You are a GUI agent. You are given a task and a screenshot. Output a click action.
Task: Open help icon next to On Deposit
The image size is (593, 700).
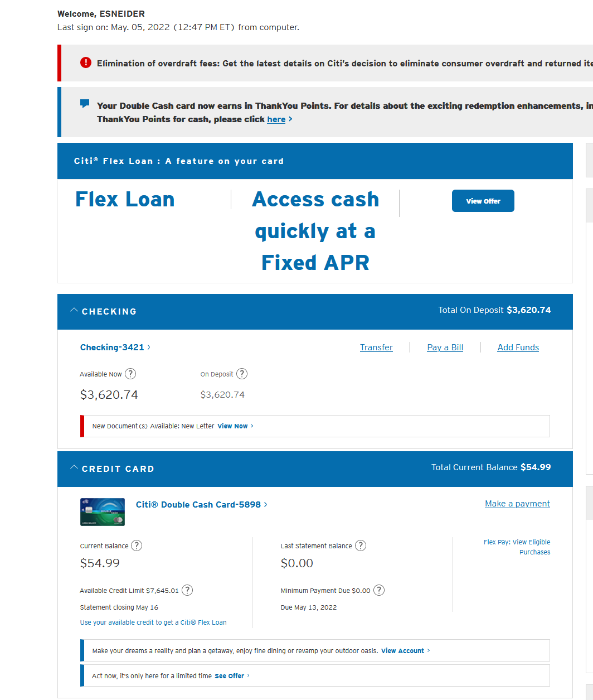tap(242, 374)
